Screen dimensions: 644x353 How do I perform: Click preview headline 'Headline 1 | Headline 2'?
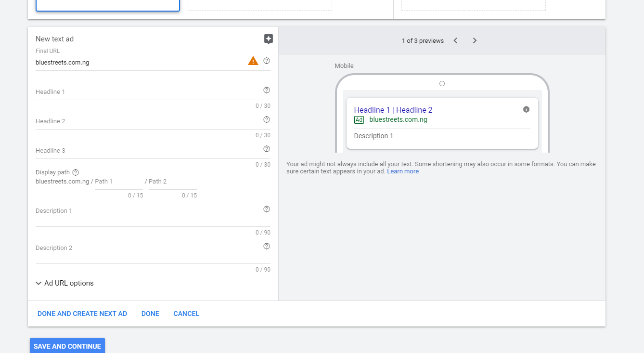(x=393, y=110)
